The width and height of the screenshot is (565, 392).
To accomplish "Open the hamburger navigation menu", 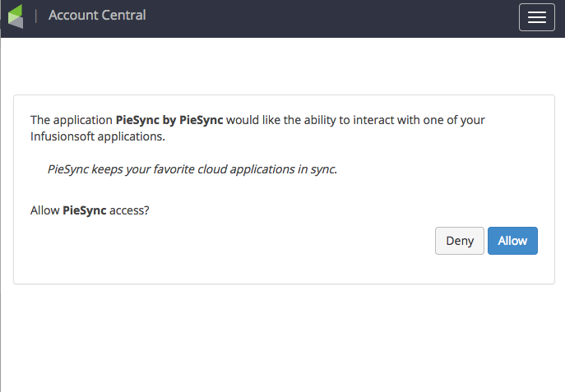I will point(536,17).
